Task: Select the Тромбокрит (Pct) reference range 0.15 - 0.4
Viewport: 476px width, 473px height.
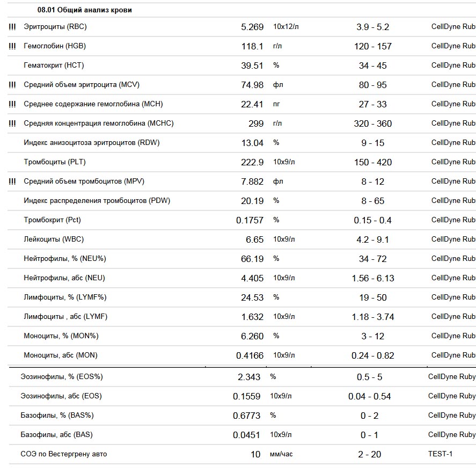Action: pyautogui.click(x=372, y=220)
